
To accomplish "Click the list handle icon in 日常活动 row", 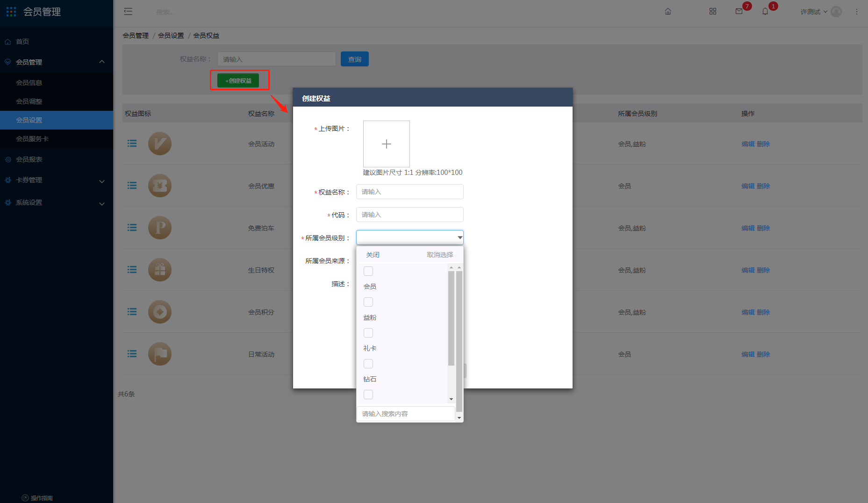I will (132, 354).
